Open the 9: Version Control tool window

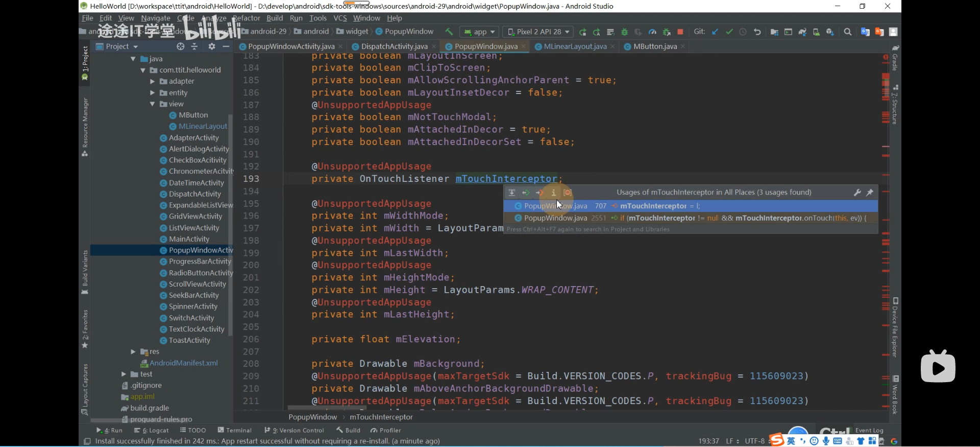click(x=294, y=430)
